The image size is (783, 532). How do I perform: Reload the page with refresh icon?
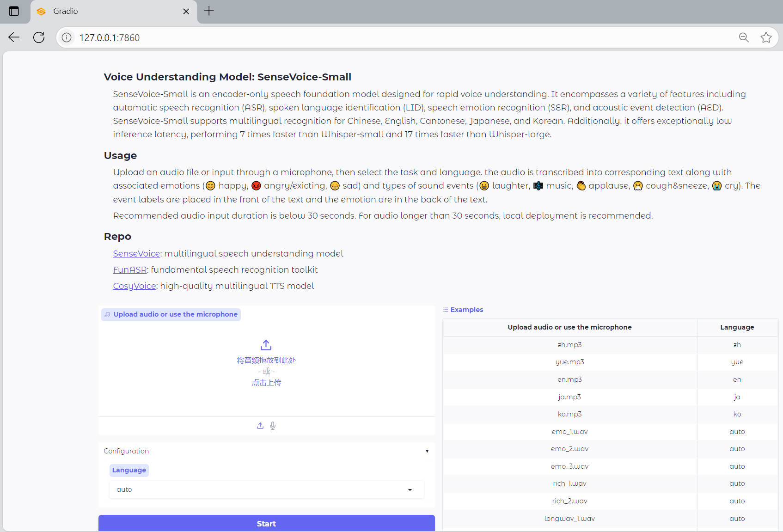click(x=39, y=37)
